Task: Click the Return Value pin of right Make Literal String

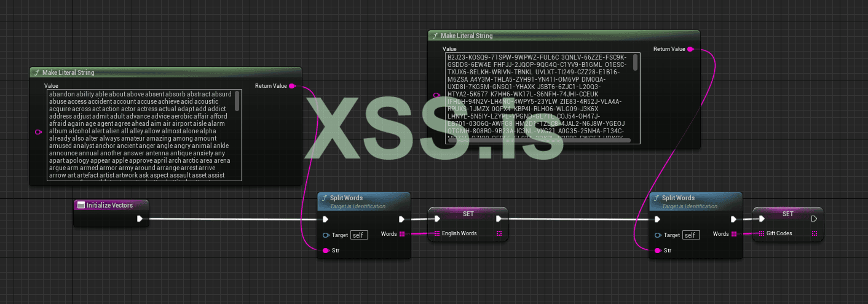Action: 690,49
